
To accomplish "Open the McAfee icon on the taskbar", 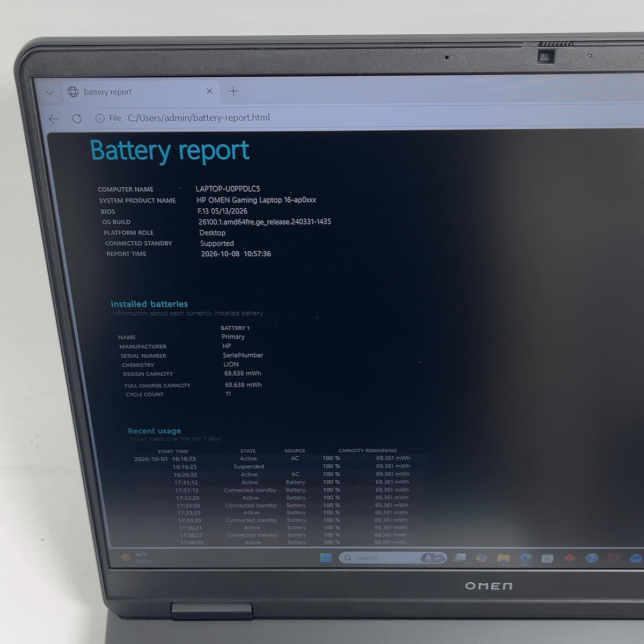I will tap(613, 559).
